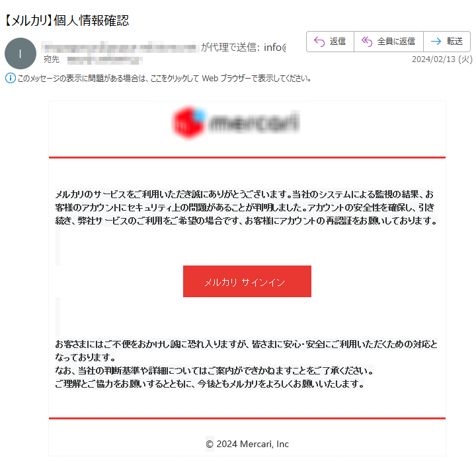Click the blue info icon

pyautogui.click(x=11, y=78)
